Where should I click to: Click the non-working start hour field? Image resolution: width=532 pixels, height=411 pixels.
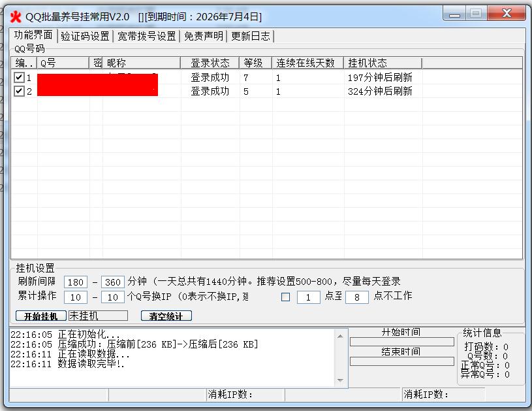308,297
